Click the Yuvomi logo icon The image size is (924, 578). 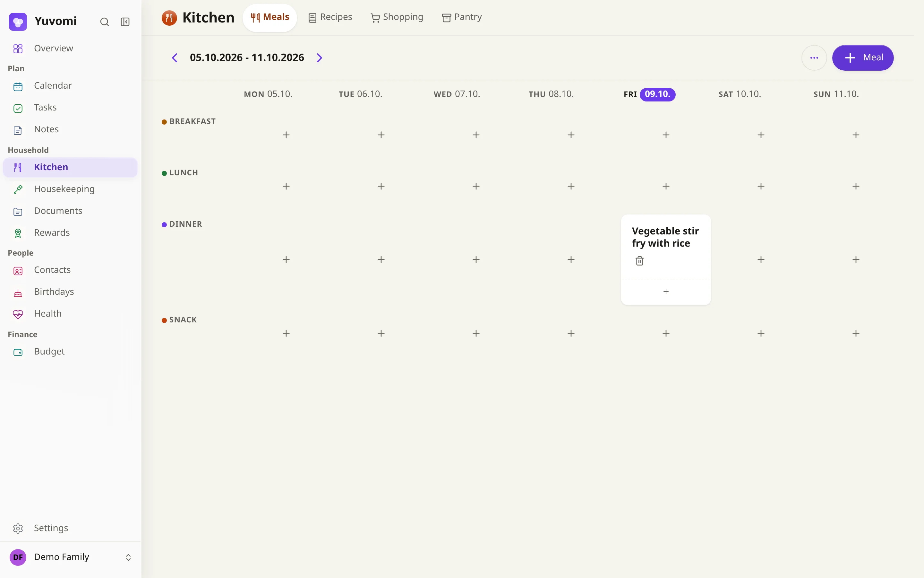[18, 22]
